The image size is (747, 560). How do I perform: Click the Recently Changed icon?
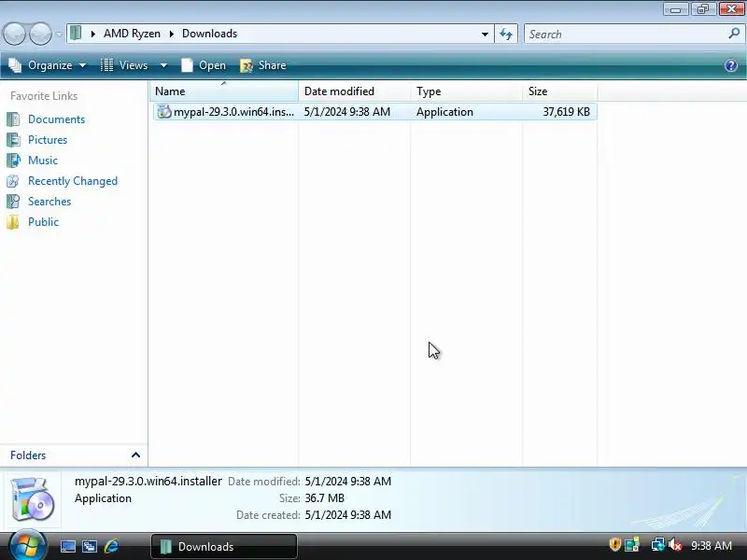[x=13, y=181]
